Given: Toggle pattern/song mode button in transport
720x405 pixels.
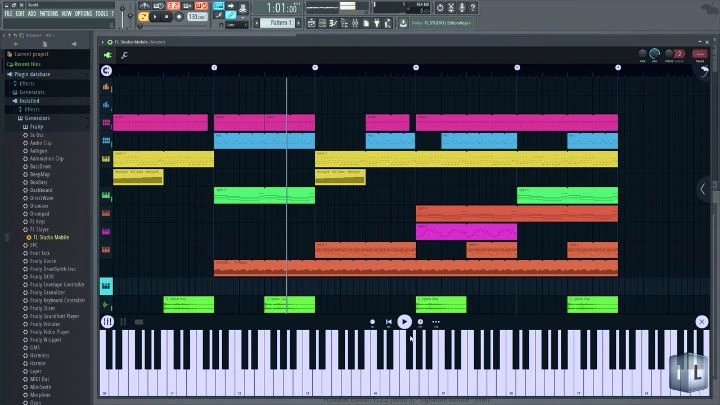Looking at the screenshot, I should [x=143, y=17].
